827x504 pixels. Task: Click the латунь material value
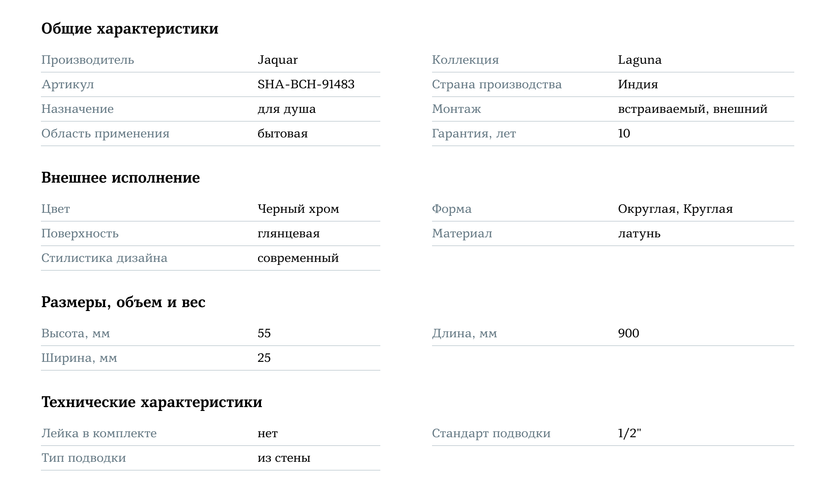tap(639, 234)
